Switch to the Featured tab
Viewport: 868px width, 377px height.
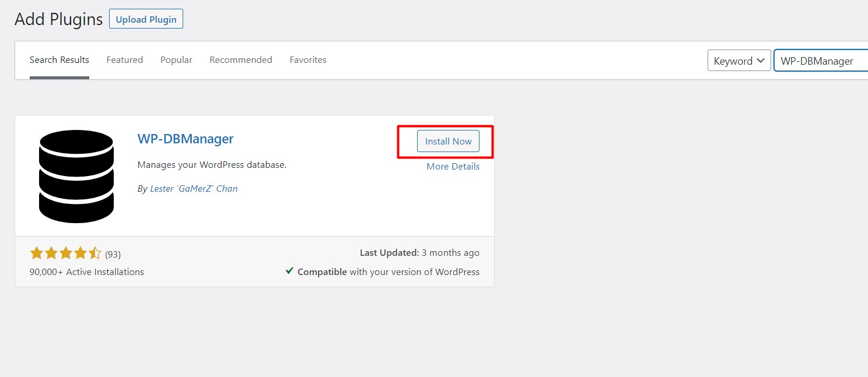[125, 60]
